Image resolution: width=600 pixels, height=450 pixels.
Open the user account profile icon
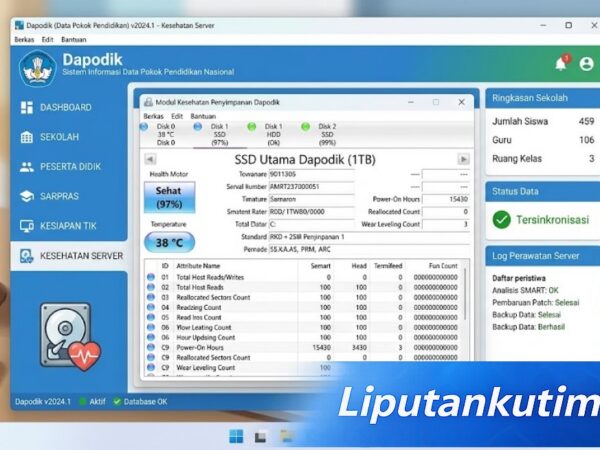586,64
